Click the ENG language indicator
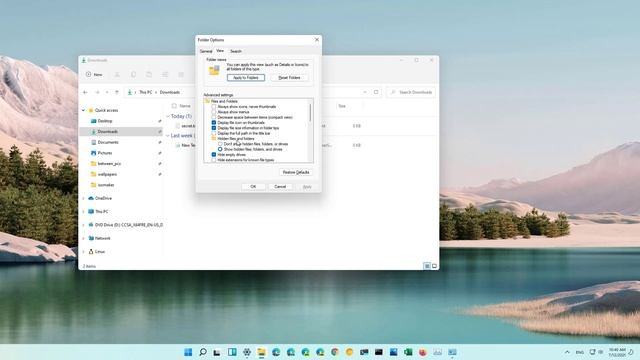Viewport: 640px width, 360px height. [580, 352]
